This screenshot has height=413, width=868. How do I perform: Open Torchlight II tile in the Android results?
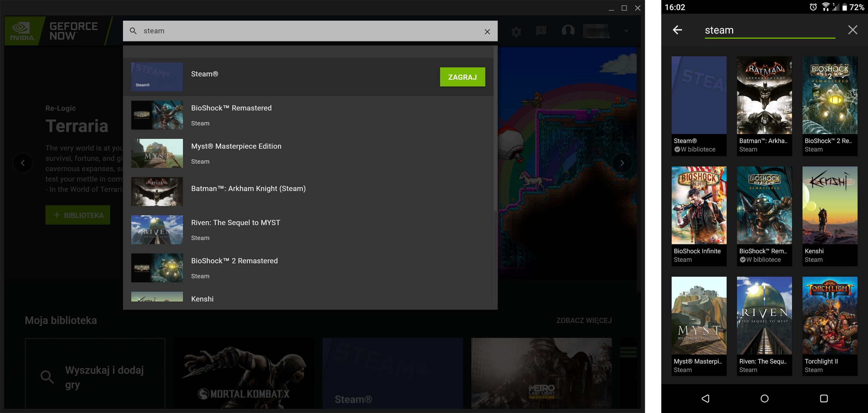coord(830,315)
